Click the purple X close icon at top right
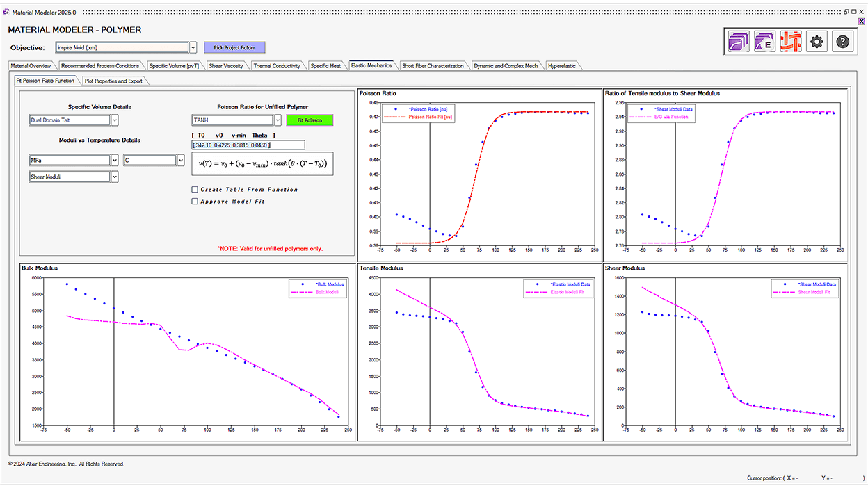This screenshot has height=488, width=868. point(861,22)
